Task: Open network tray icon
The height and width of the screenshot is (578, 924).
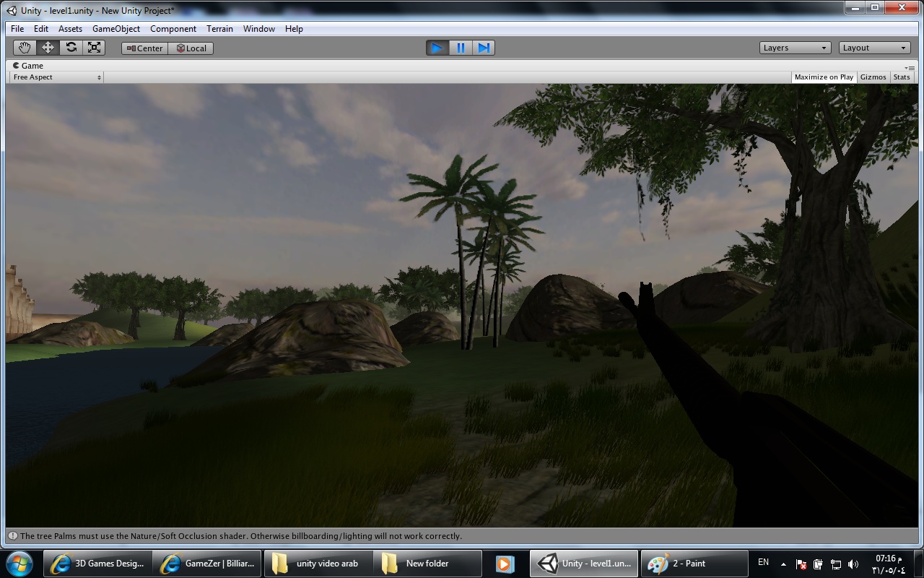Action: [x=836, y=564]
